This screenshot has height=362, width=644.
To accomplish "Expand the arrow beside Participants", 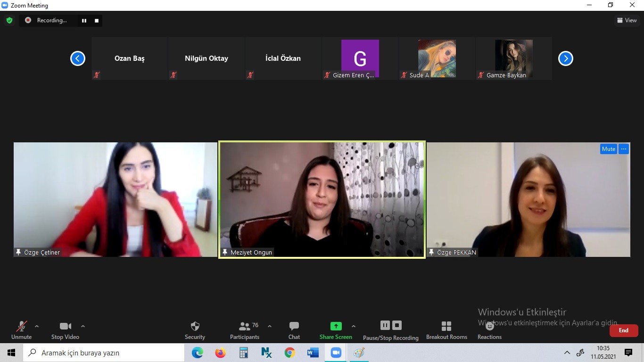I will (x=270, y=326).
